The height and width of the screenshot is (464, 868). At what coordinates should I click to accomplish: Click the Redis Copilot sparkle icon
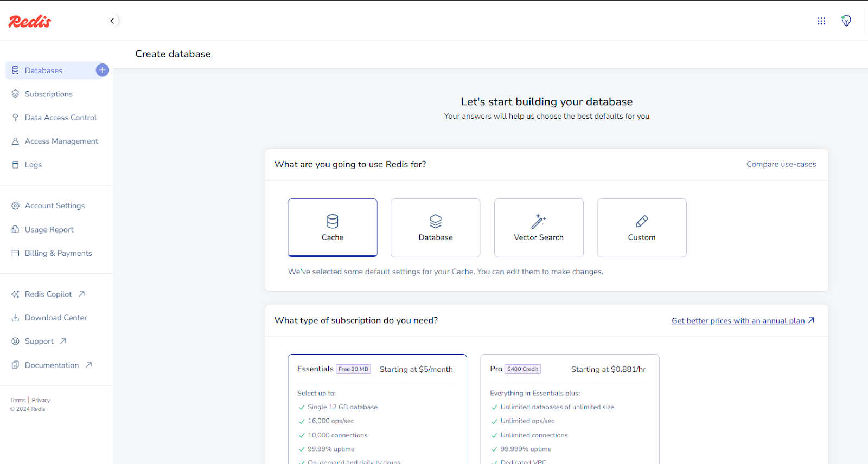pos(15,294)
